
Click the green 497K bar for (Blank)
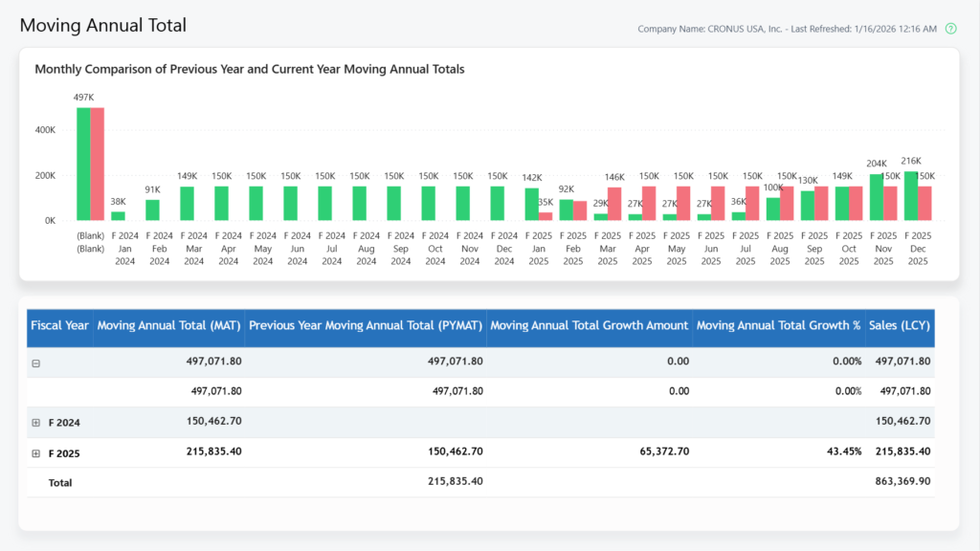[x=83, y=163]
